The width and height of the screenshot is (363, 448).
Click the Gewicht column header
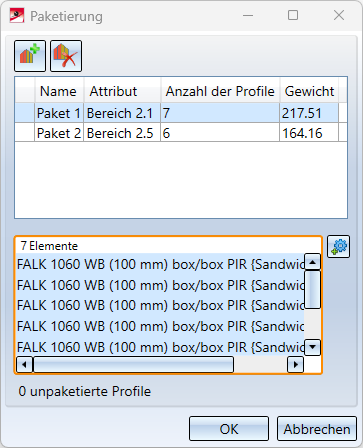309,91
